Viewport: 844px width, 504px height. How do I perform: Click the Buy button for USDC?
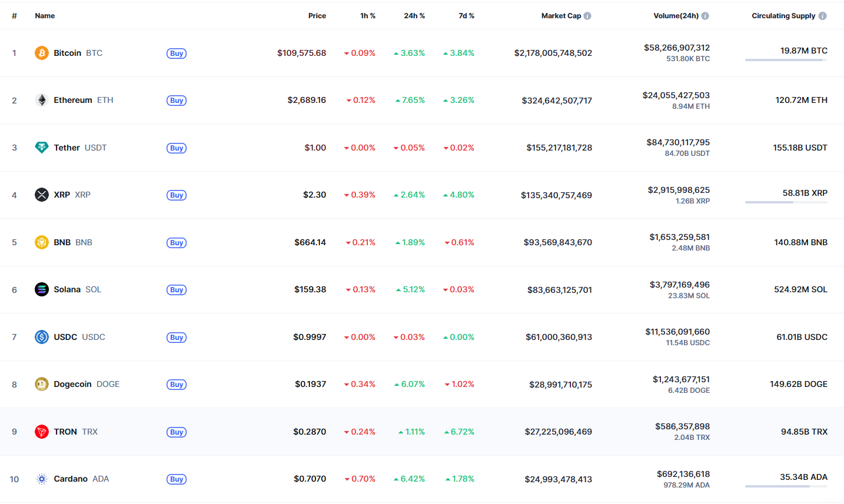click(177, 338)
